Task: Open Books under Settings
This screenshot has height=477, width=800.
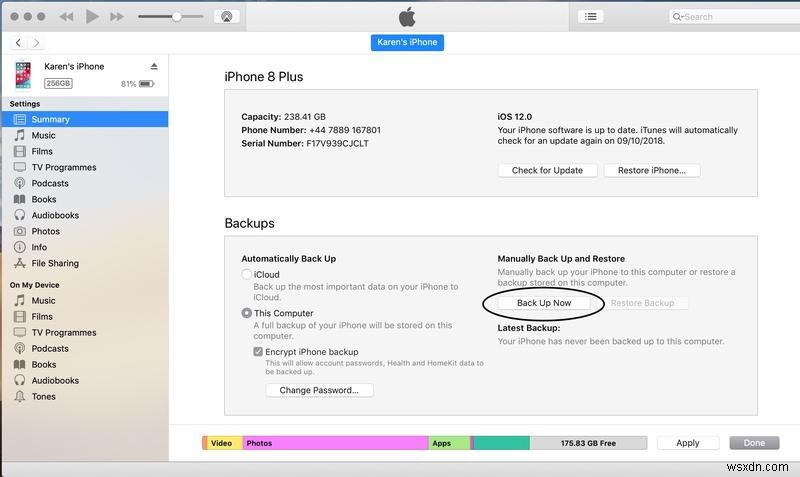Action: 44,199
